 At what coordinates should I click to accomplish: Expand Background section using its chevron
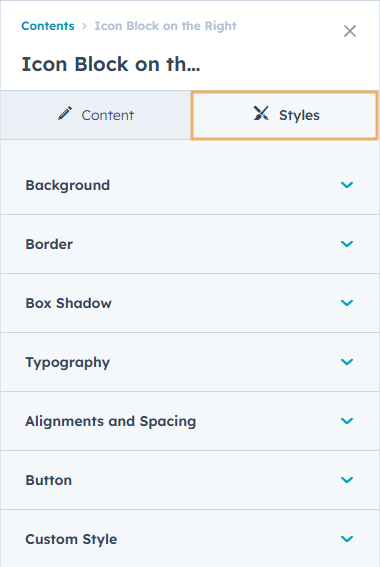[347, 185]
